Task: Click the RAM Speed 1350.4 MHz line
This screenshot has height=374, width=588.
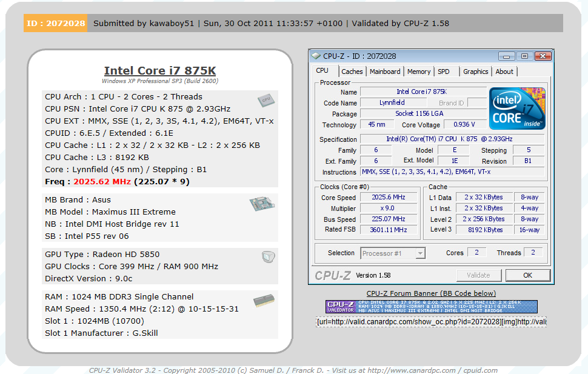Action: click(142, 309)
